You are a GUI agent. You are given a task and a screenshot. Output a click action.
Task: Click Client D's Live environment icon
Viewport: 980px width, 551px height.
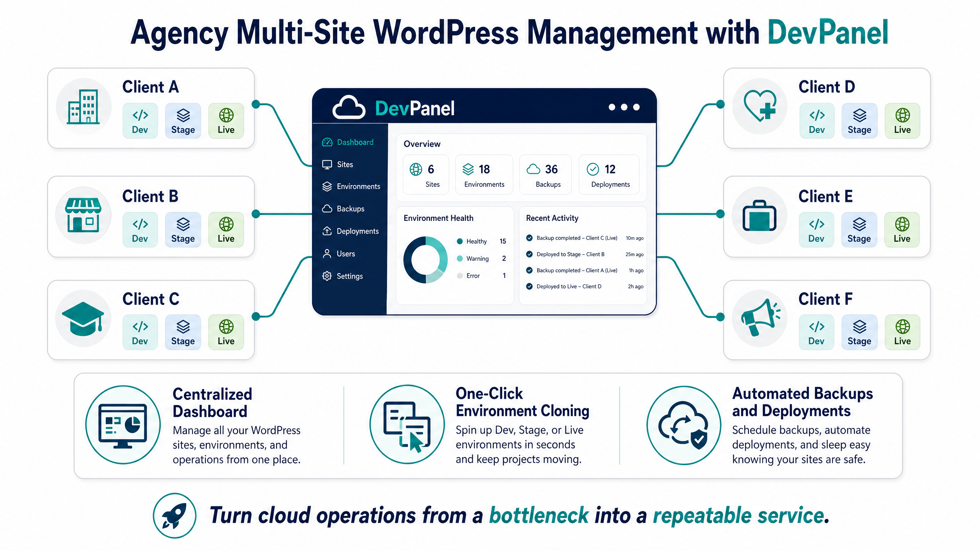tap(902, 121)
